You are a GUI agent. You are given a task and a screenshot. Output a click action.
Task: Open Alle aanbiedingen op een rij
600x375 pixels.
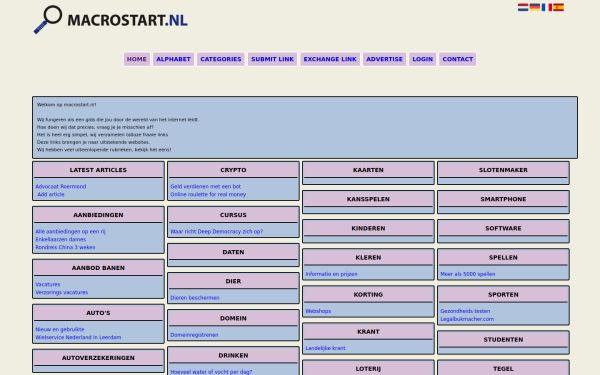click(70, 232)
